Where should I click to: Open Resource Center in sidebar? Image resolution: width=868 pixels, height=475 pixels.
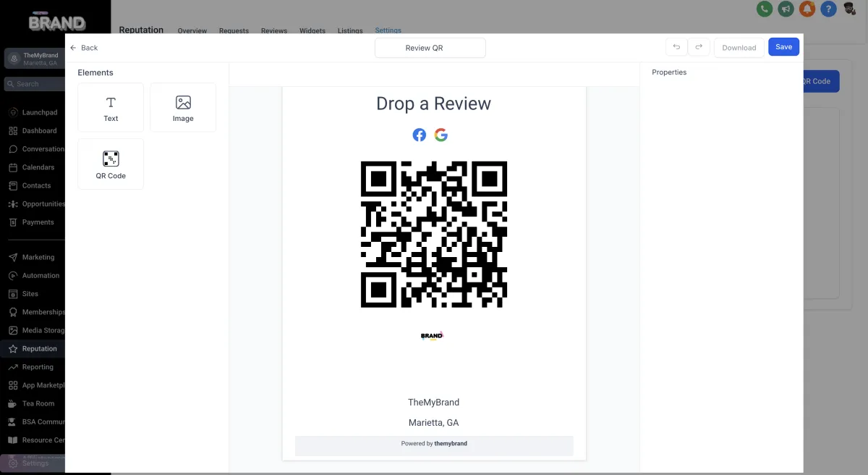pyautogui.click(x=35, y=440)
